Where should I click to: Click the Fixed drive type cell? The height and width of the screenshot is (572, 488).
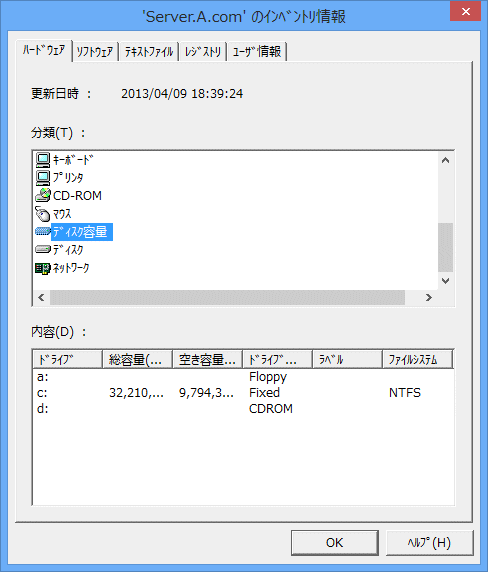click(264, 393)
